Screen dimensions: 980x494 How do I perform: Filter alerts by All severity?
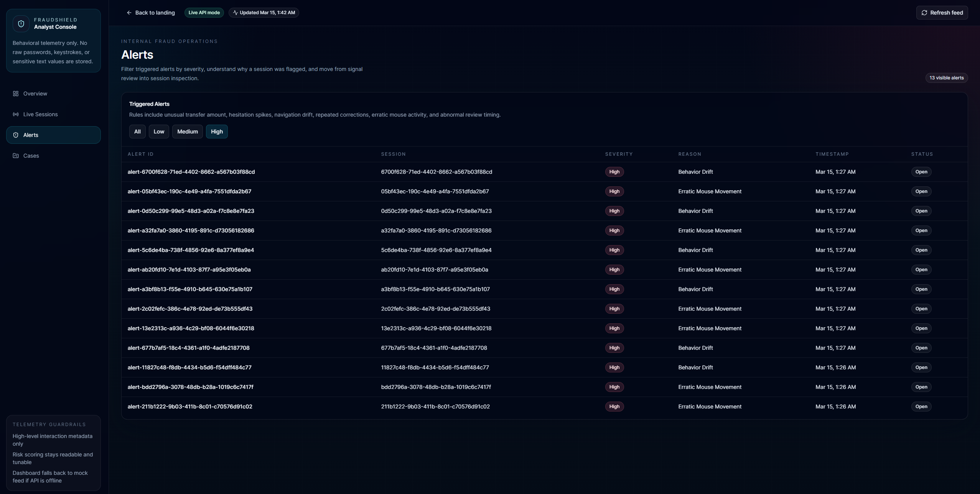(137, 132)
